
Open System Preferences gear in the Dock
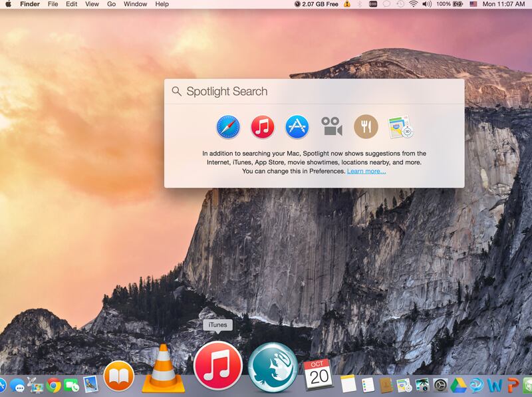(440, 384)
